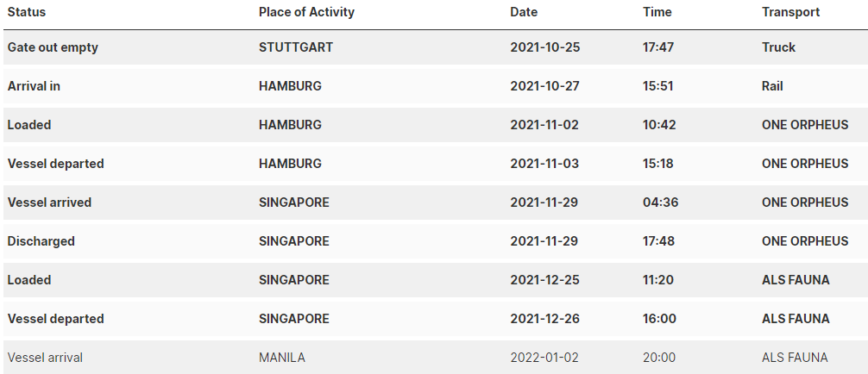Viewport: 868px width, 374px height.
Task: Click the Date column header
Action: [x=524, y=12]
